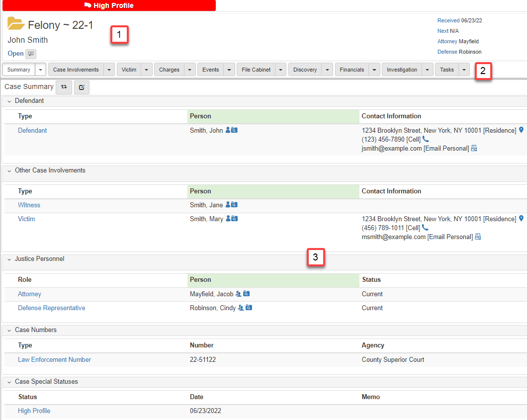The image size is (527, 420).
Task: Collapse the Case Special Statuses section
Action: click(x=9, y=382)
